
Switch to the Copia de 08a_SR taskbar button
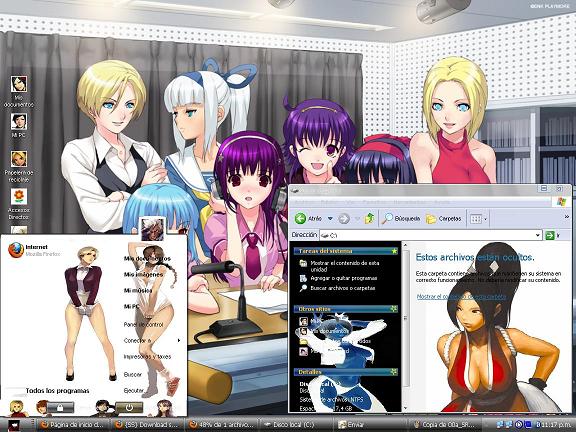click(x=444, y=424)
